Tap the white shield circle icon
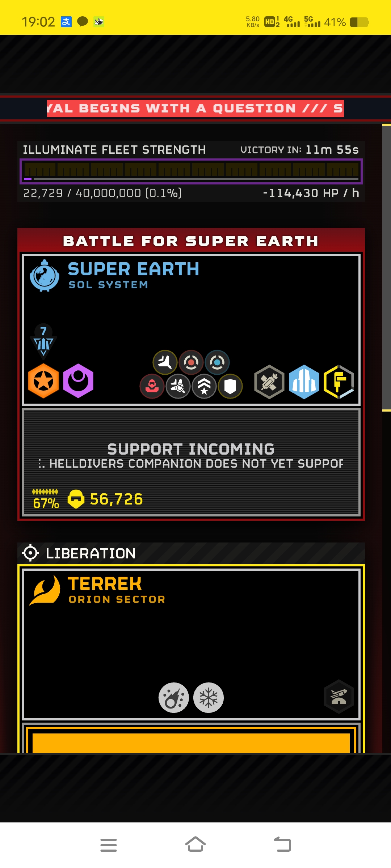This screenshot has width=391, height=868. click(230, 386)
